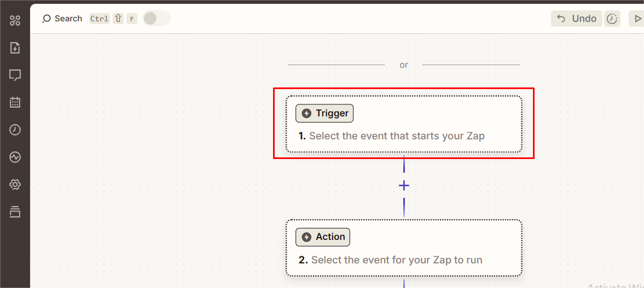The image size is (644, 288).
Task: Click the Undo button
Action: tap(577, 19)
